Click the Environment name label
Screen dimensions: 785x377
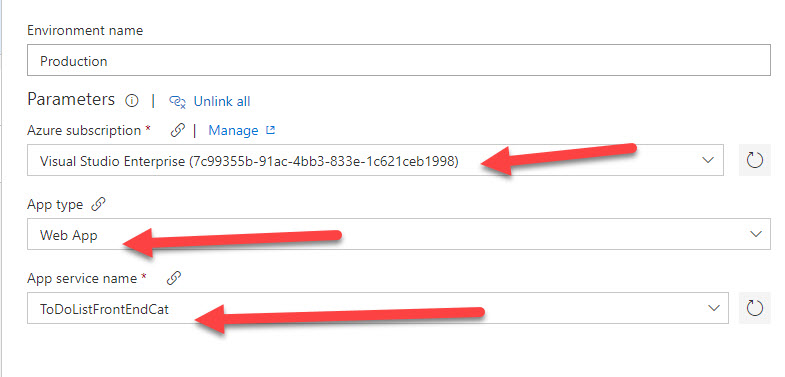(85, 31)
